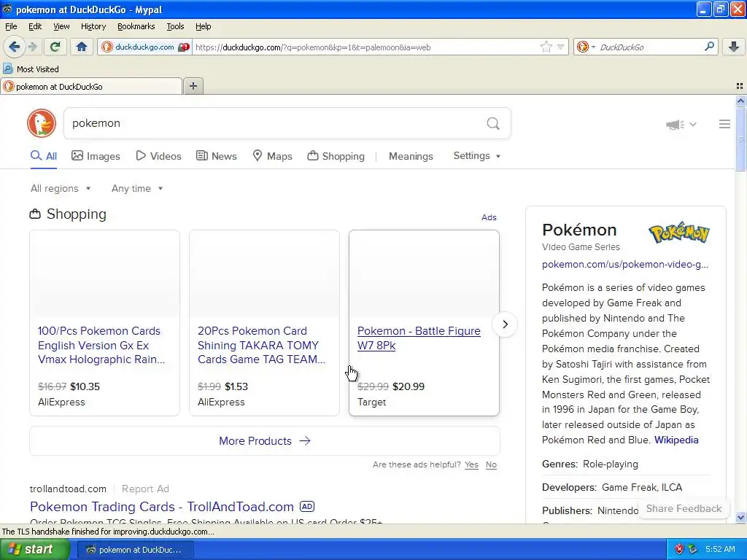The width and height of the screenshot is (747, 560).
Task: Go to the home page via house icon
Action: coord(82,47)
